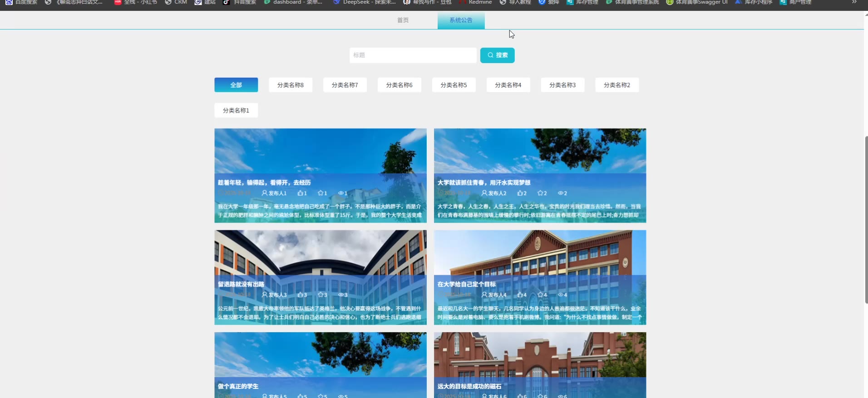
Task: Click the person icon next to 发布人3
Action: click(265, 295)
